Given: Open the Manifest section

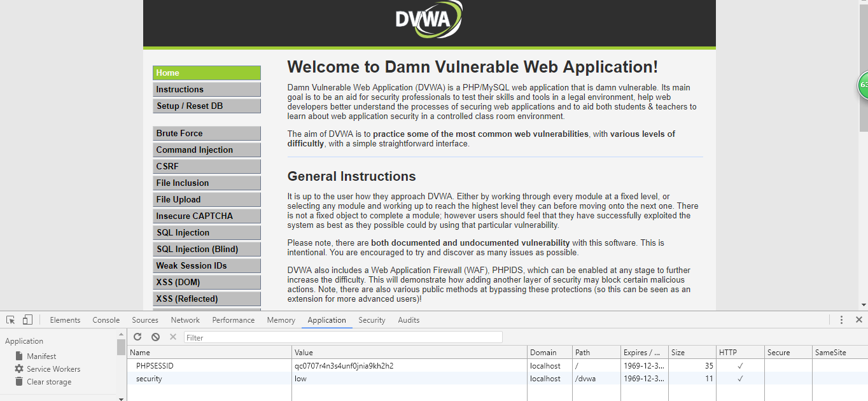Looking at the screenshot, I should click(41, 356).
